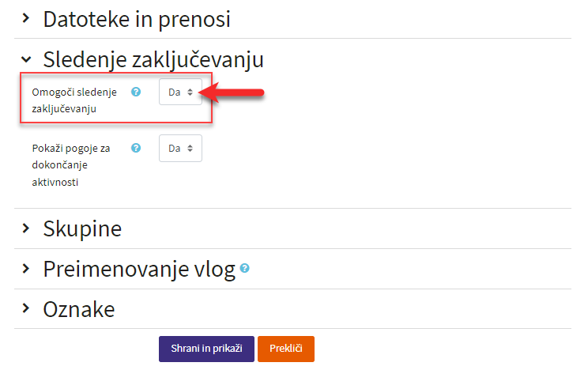
Task: Open help for Pokaži pogoje za dokončanje
Action: (136, 148)
